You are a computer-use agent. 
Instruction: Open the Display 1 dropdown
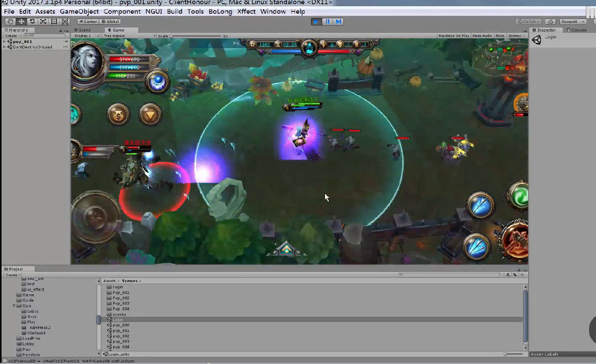click(x=86, y=36)
